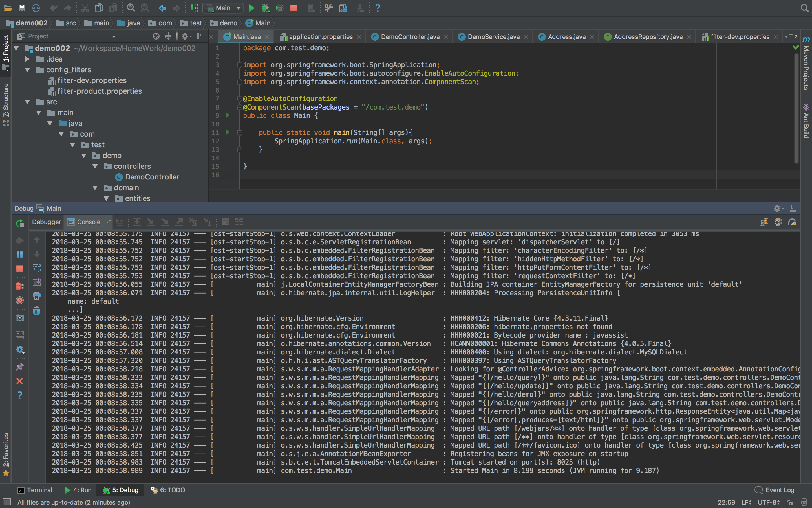Open the Event Log
812x508 pixels.
(x=774, y=490)
